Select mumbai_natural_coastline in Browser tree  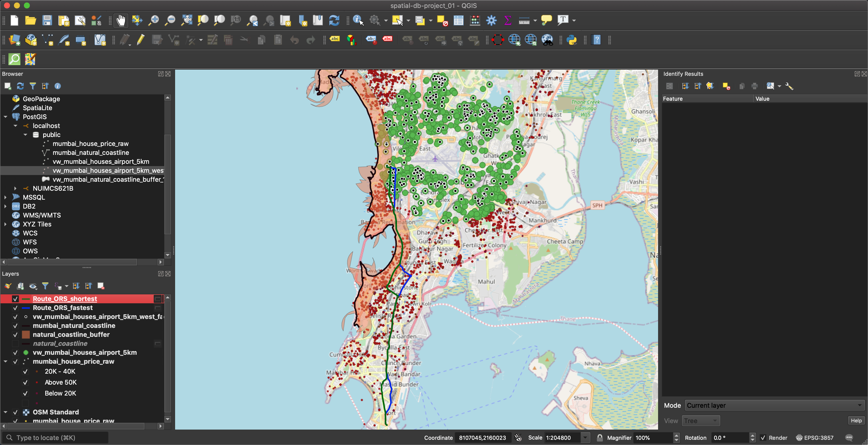tap(91, 153)
